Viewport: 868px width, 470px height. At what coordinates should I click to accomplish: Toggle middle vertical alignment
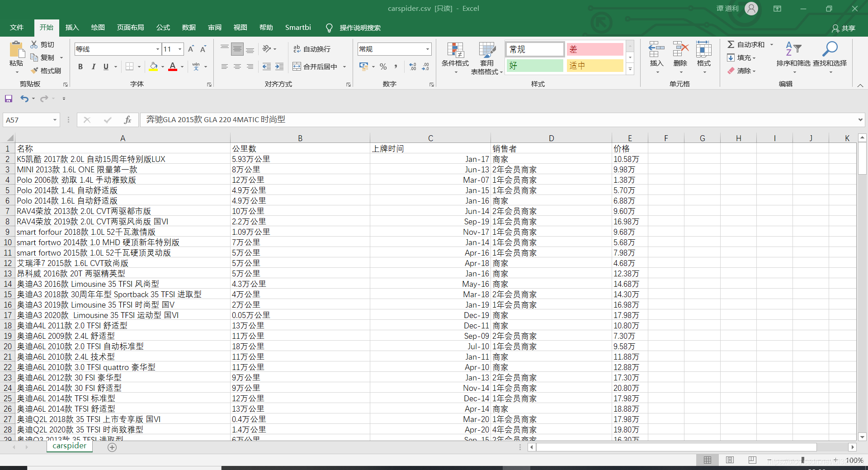(x=237, y=49)
